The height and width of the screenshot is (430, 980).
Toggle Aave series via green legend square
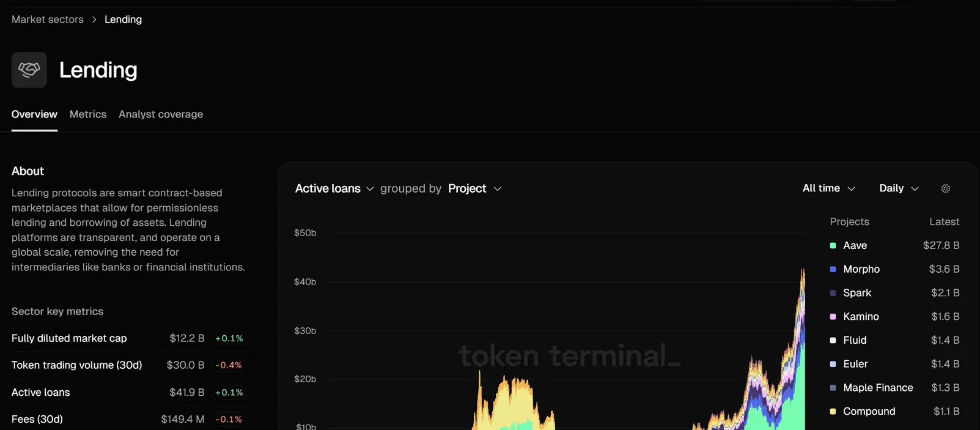coord(833,245)
